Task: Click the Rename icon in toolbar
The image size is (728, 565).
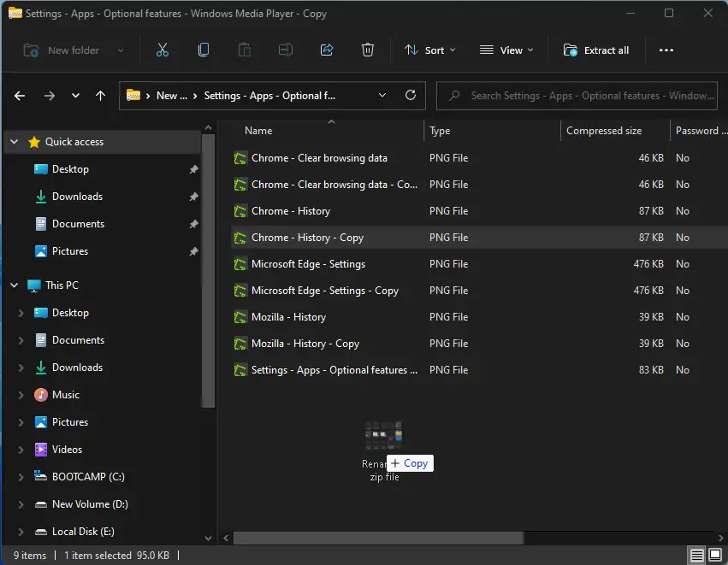Action: click(286, 50)
